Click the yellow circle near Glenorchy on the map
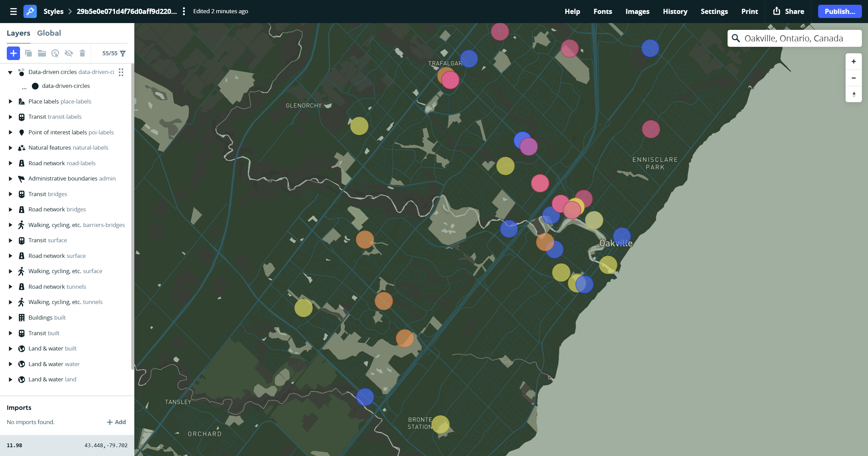The height and width of the screenshot is (456, 868). [359, 126]
